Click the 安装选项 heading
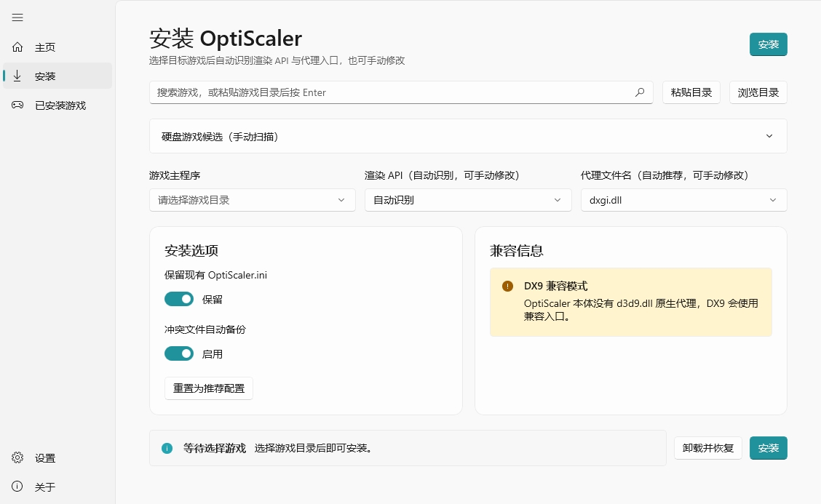The width and height of the screenshot is (821, 504). (x=191, y=251)
